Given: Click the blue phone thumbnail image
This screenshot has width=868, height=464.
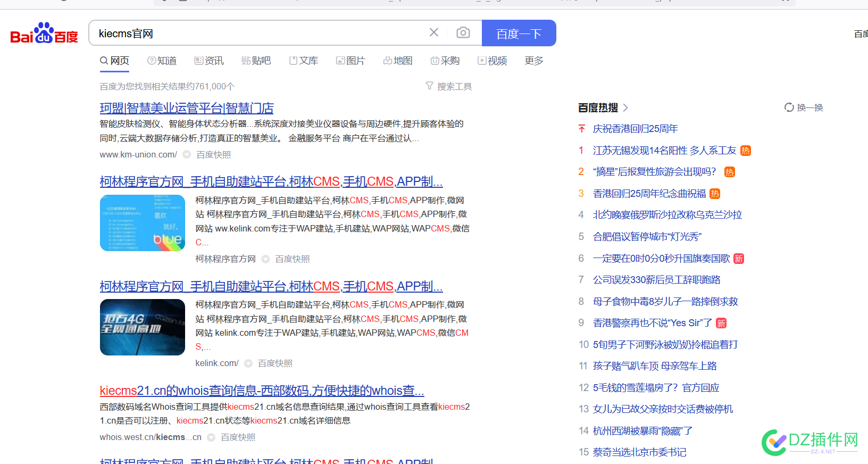Looking at the screenshot, I should [x=143, y=223].
